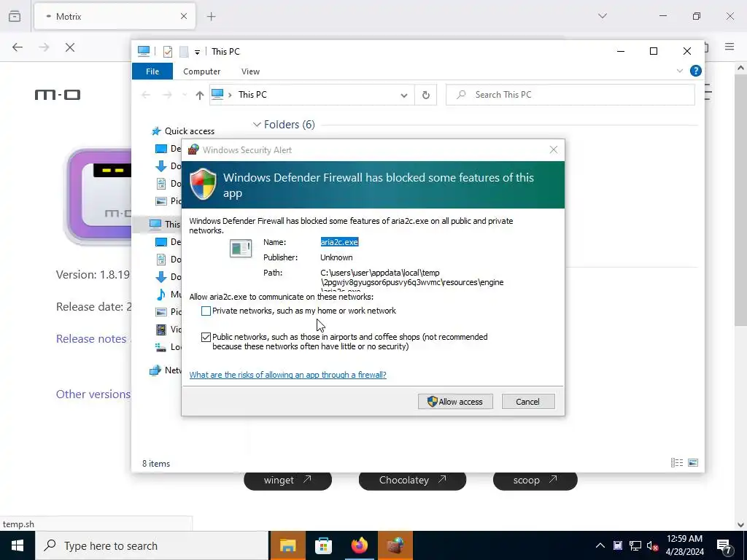747x560 pixels.
Task: Click the Local Disk icon in sidebar
Action: click(161, 346)
